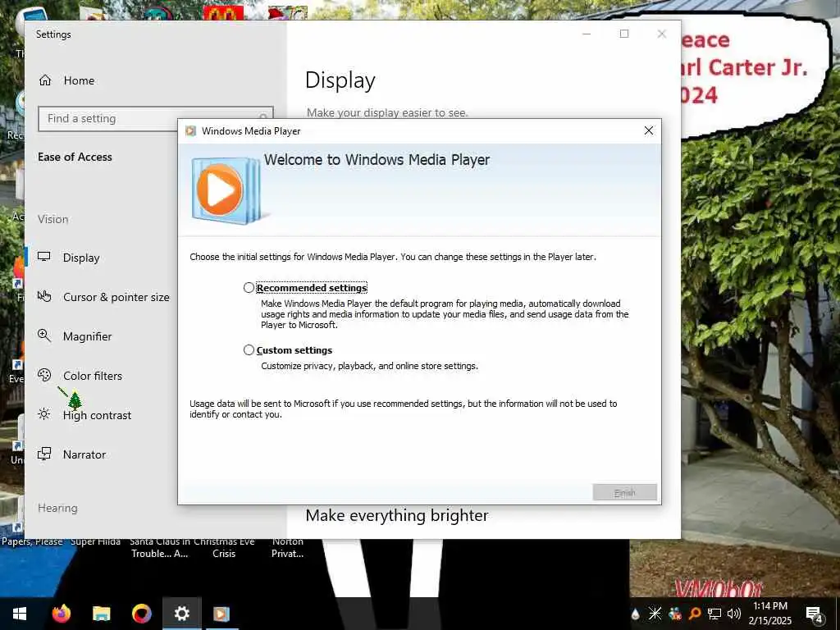Screen dimensions: 840x630
Task: Open the round red-yellow app on taskbar
Action: 141,614
